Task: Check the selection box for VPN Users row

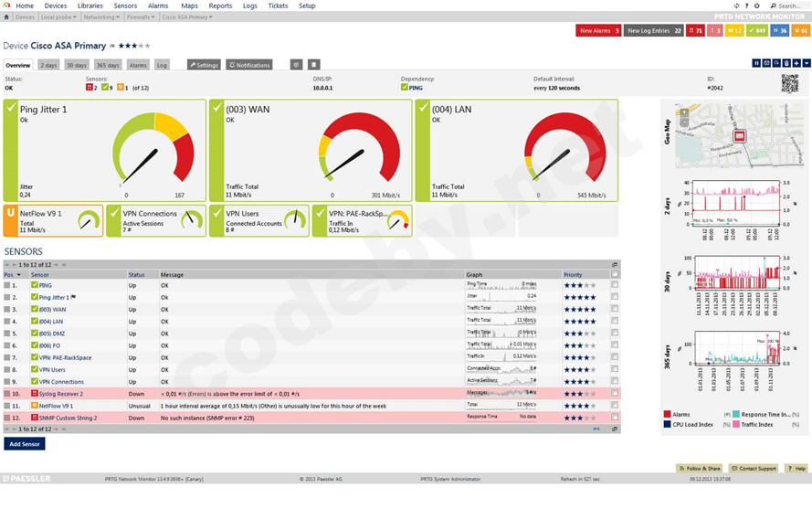Action: [x=615, y=369]
